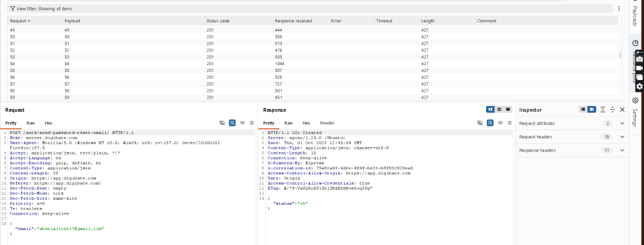Toggle word wrap in Request panel
The width and height of the screenshot is (644, 245).
(232, 123)
